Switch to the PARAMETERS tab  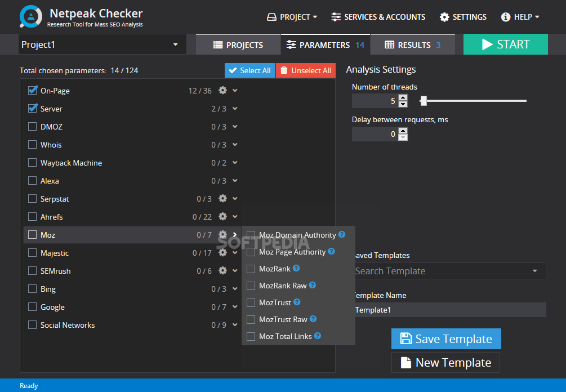[x=325, y=44]
